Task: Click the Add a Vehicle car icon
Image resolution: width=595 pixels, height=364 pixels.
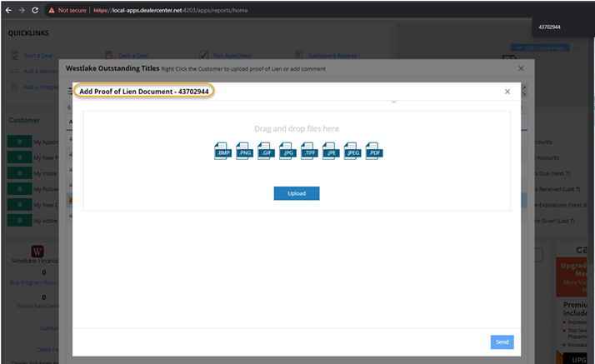Action: 14,71
